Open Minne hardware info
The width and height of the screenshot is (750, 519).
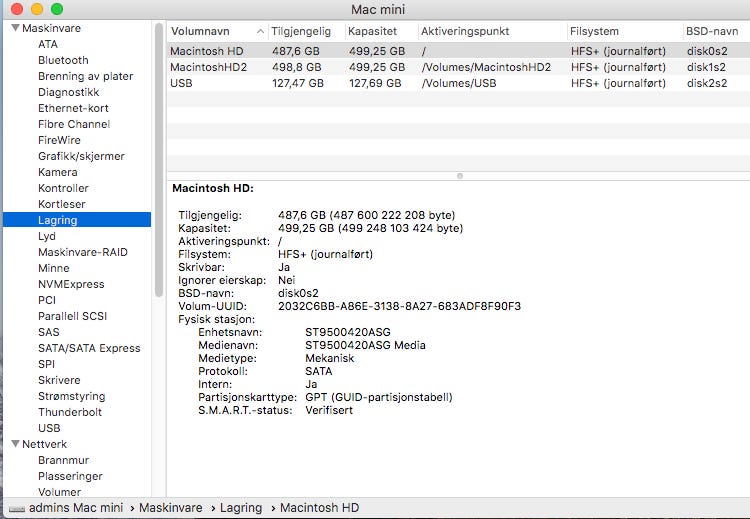click(x=54, y=268)
